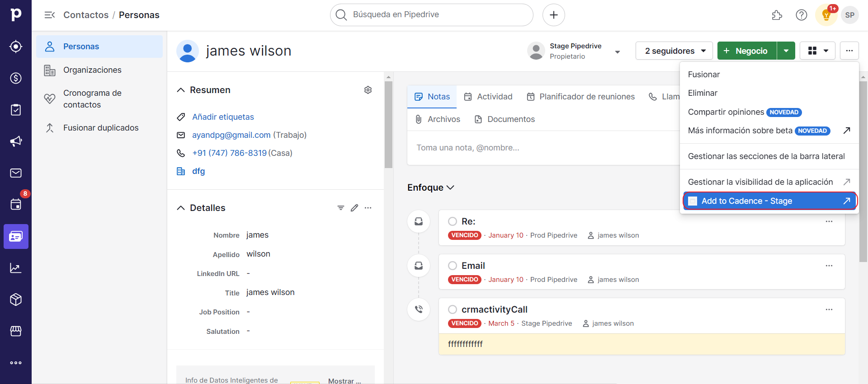Switch to the Notas tab
This screenshot has height=384, width=868.
click(432, 97)
